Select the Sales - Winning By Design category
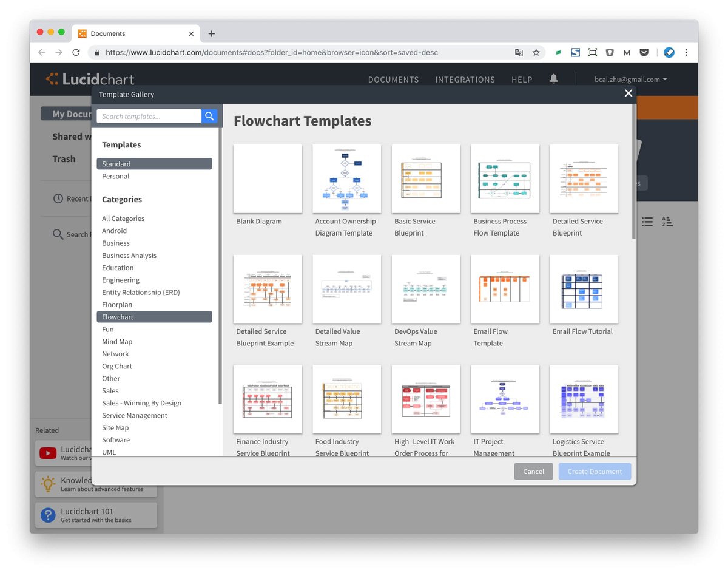Image resolution: width=728 pixels, height=573 pixels. tap(141, 403)
